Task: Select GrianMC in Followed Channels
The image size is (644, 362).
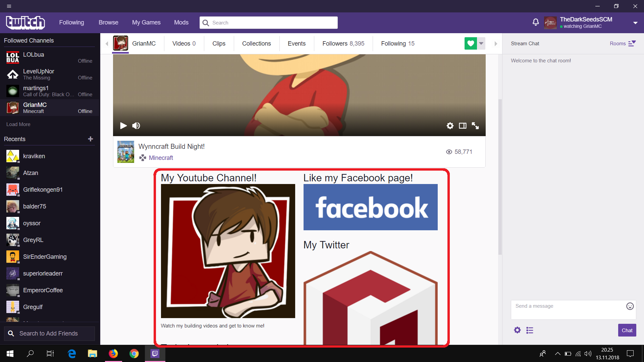Action: (50, 108)
